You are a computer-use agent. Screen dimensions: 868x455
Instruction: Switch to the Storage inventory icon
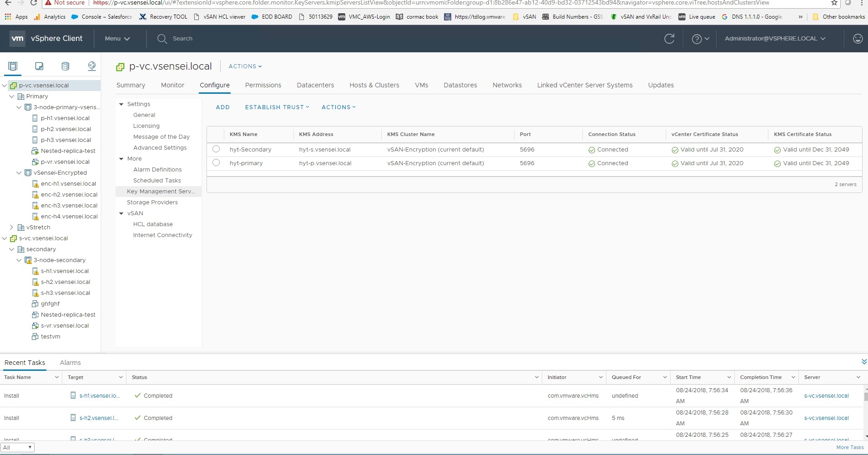[x=66, y=66]
